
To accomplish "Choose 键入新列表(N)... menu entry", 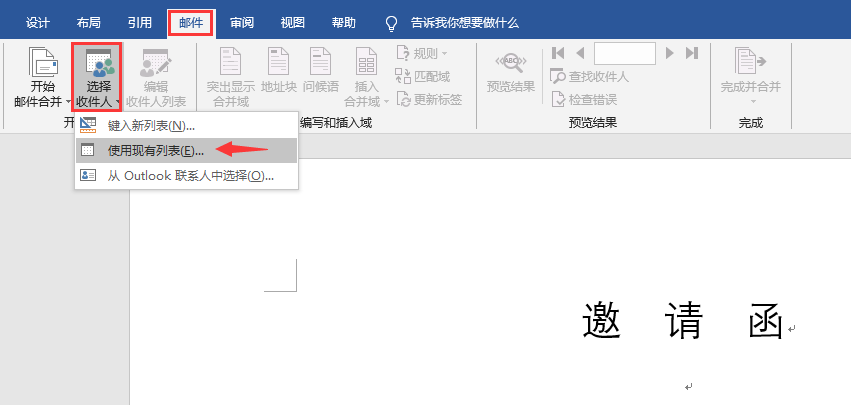I will pyautogui.click(x=186, y=126).
